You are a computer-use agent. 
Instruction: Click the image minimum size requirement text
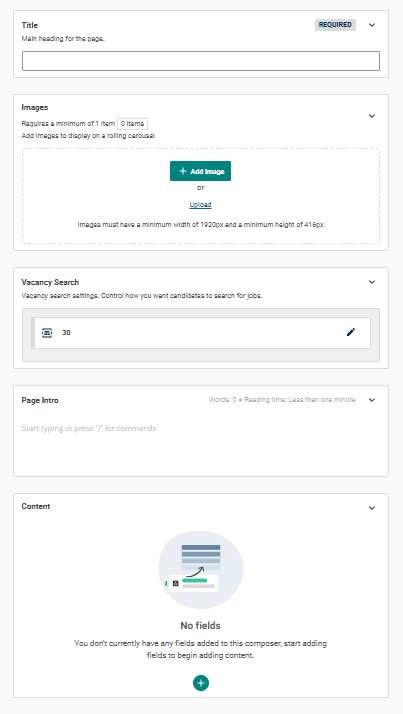click(200, 224)
